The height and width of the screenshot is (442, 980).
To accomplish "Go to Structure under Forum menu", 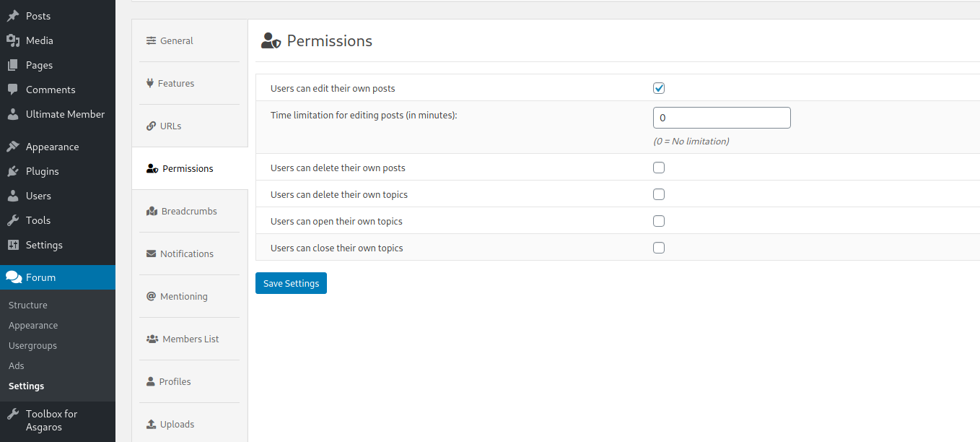I will pos(28,305).
